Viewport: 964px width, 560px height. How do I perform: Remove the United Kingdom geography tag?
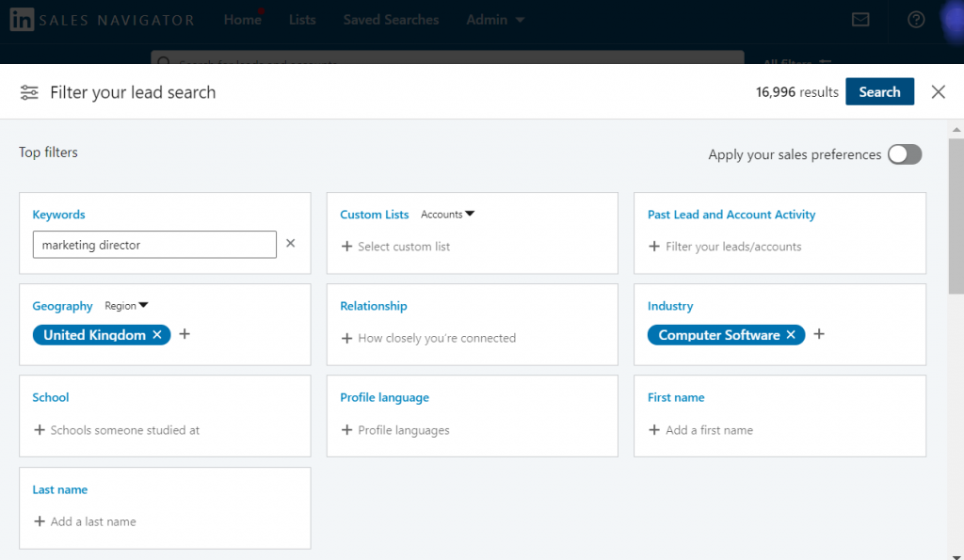coord(157,334)
